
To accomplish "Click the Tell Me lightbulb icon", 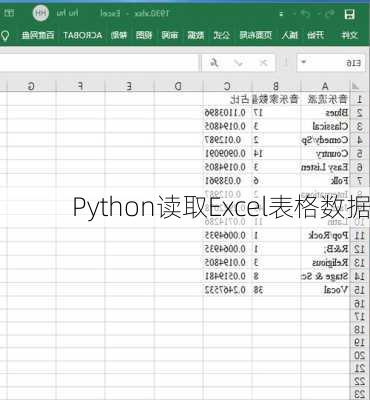I will [5, 35].
